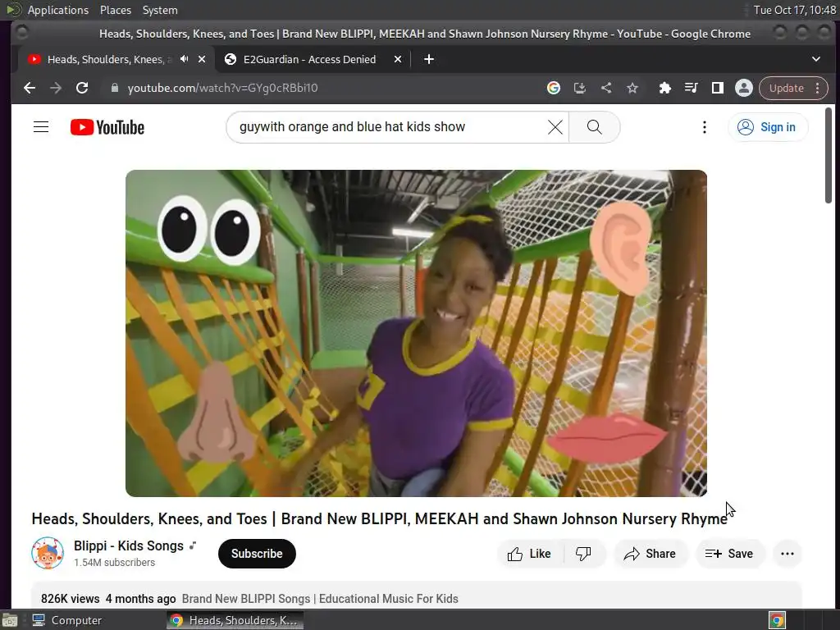The width and height of the screenshot is (840, 630).
Task: Go back with Chrome back arrow
Action: point(30,88)
